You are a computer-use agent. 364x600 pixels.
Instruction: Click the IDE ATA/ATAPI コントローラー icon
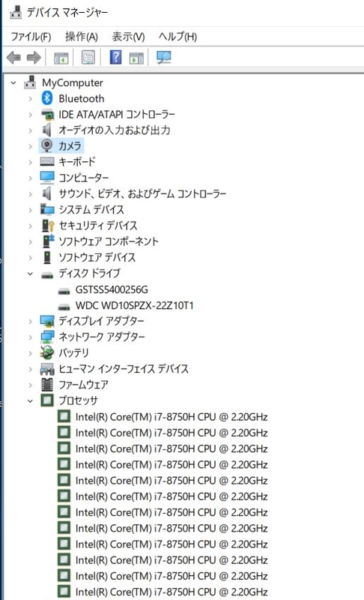tap(47, 115)
